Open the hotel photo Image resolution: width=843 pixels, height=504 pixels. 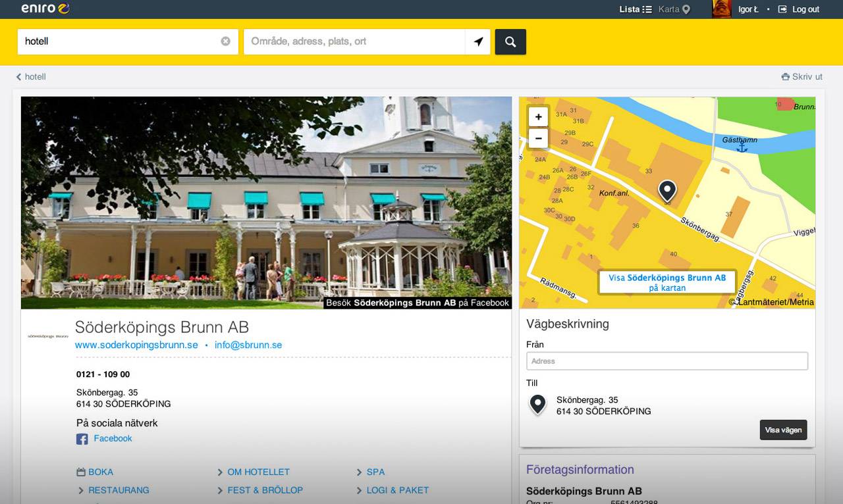coord(266,203)
